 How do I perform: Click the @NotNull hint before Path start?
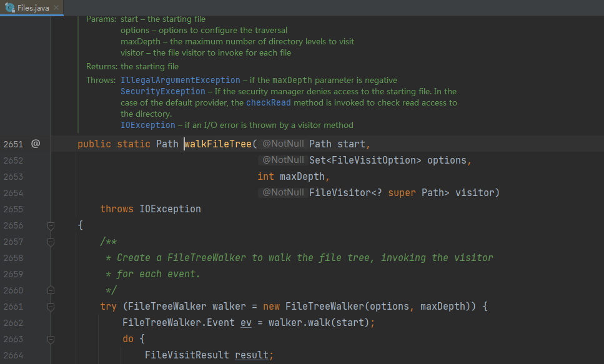[283, 144]
